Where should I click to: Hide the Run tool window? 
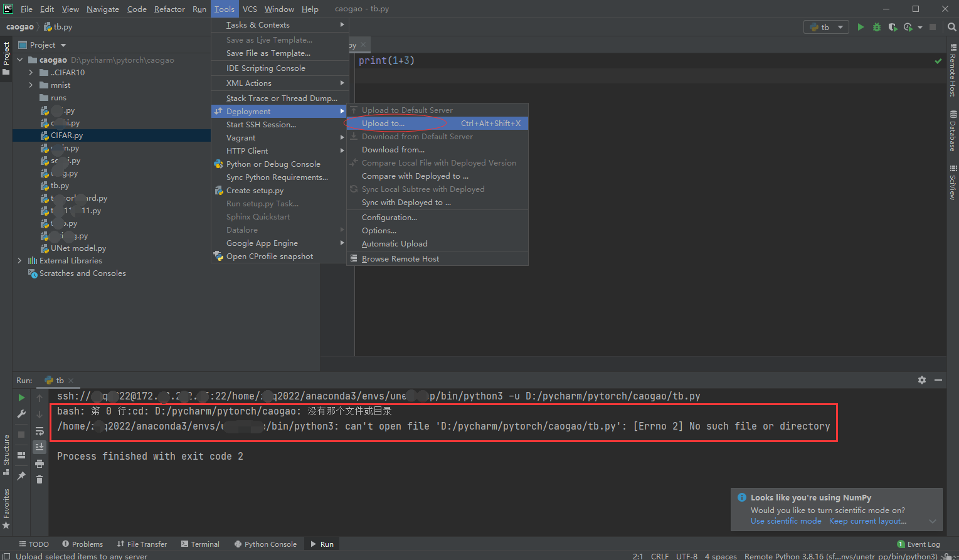938,380
